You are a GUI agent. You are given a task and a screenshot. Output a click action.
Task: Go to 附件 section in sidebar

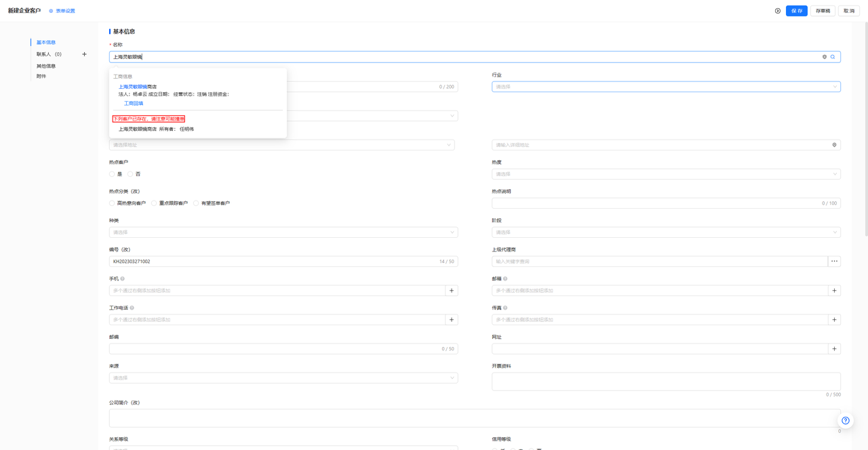tap(41, 77)
